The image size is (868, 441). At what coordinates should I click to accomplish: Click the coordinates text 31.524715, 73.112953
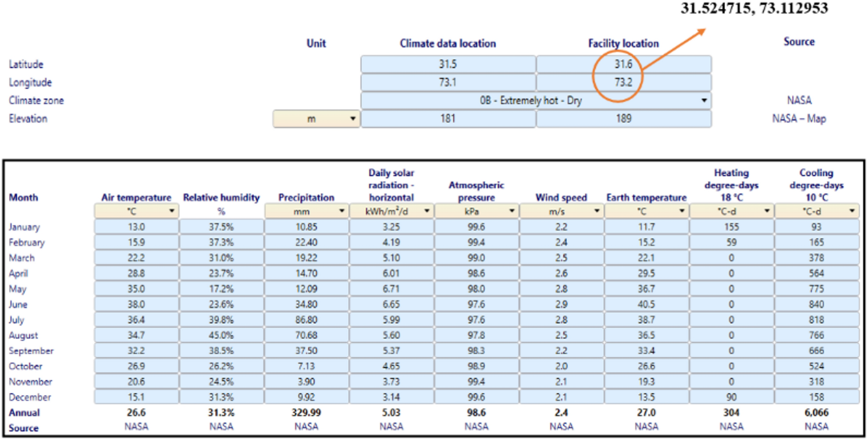[754, 8]
